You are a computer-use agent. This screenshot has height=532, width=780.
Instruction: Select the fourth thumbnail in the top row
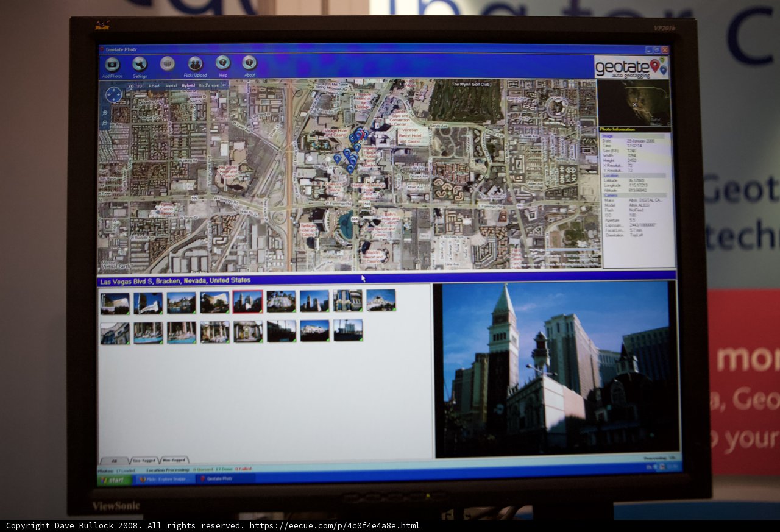214,302
